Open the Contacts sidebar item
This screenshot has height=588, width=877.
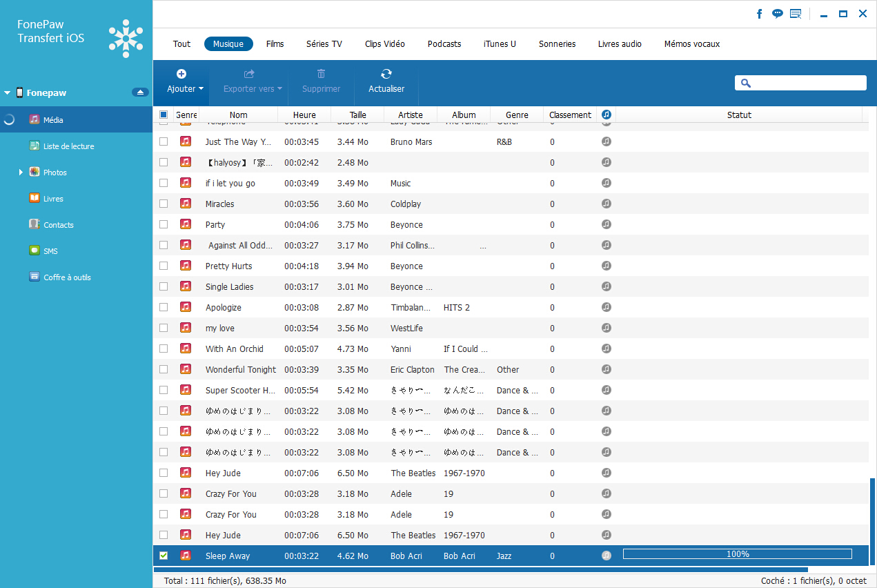click(x=58, y=225)
